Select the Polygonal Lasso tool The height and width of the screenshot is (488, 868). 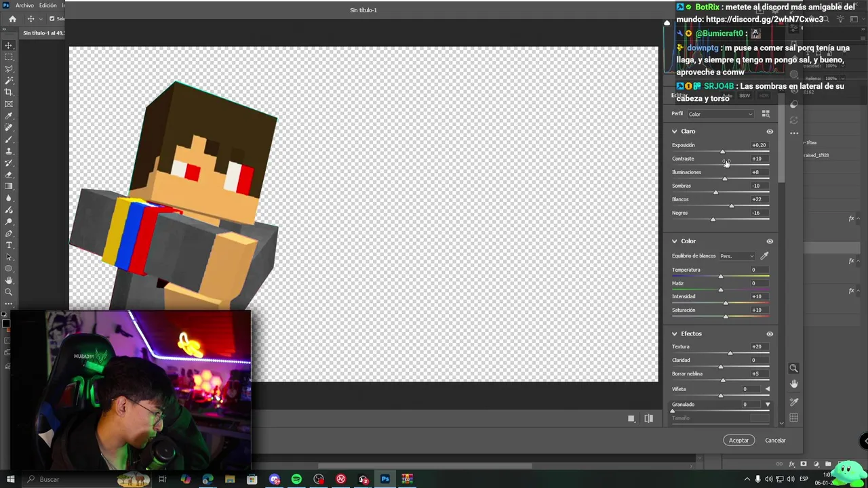(9, 68)
